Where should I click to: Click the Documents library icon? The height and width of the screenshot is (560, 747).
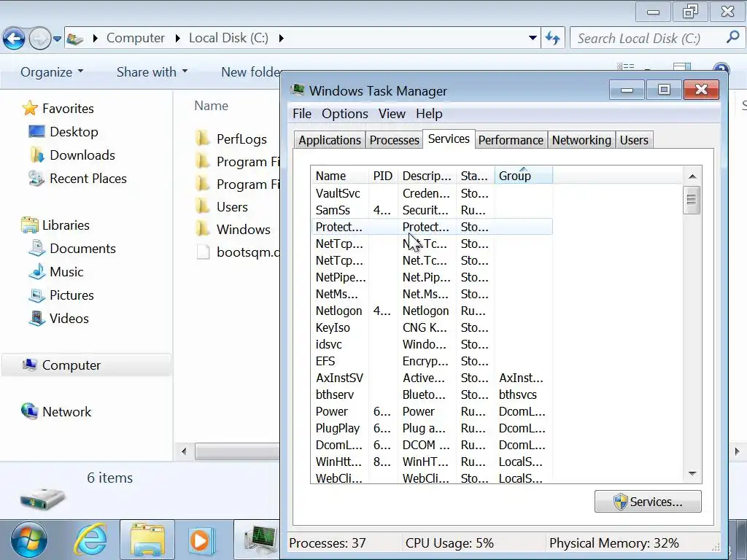point(36,248)
